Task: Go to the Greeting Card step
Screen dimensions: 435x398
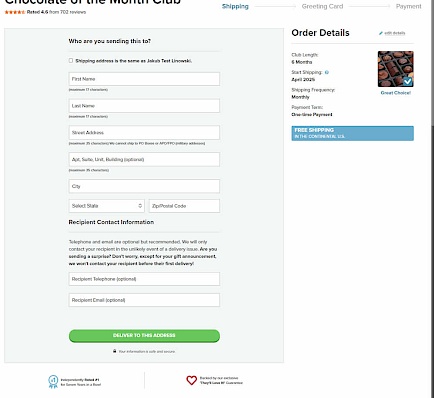Action: 322,6
